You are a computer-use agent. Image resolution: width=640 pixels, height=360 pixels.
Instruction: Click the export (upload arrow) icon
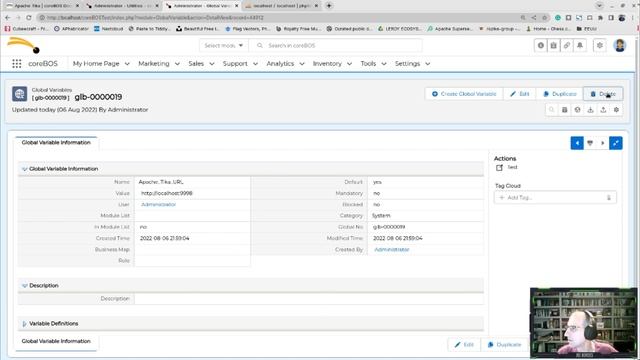tap(603, 110)
